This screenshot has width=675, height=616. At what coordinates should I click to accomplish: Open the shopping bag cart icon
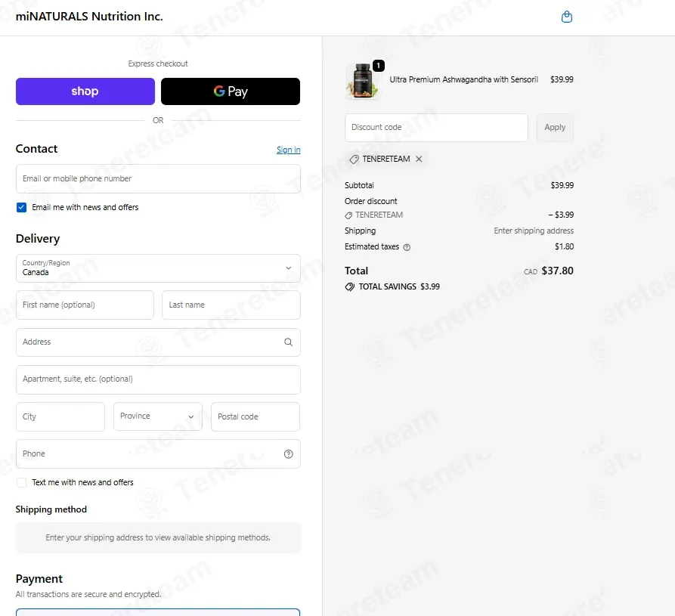point(566,17)
